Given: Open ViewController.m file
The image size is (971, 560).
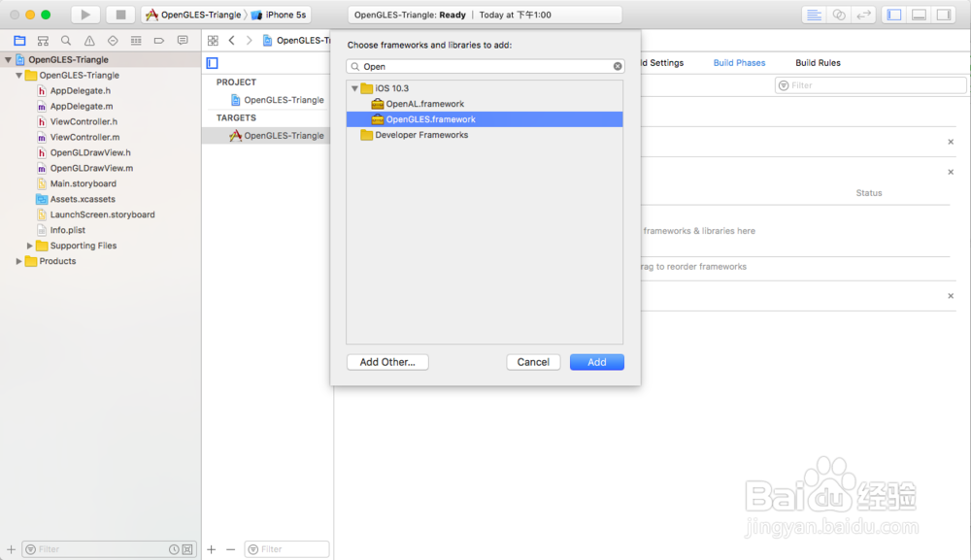Looking at the screenshot, I should (x=84, y=138).
